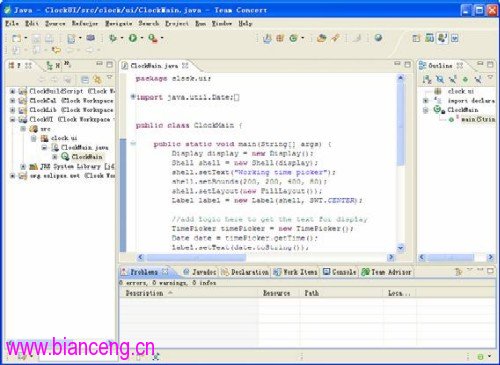Expand the ClockBuildScript project node
Viewport: 500px width, 365px height.
(12, 91)
